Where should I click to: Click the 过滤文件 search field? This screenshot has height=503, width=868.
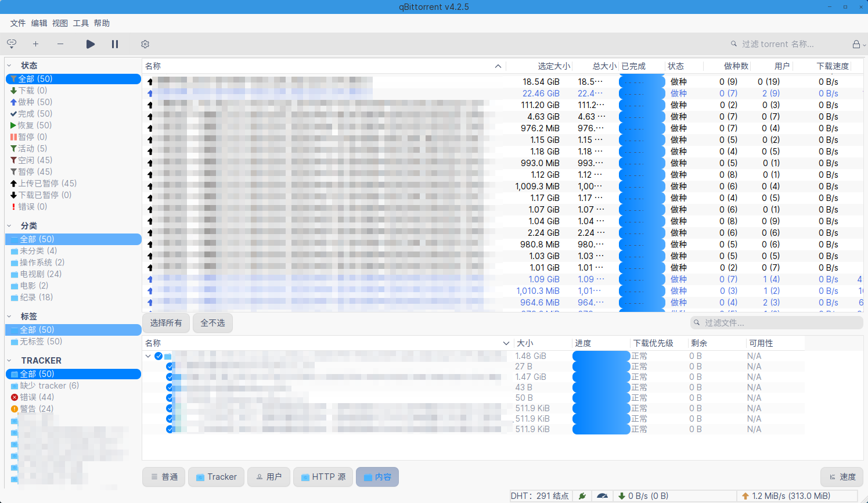coord(778,323)
